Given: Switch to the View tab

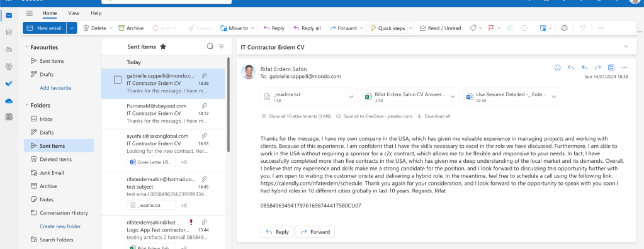Looking at the screenshot, I should click(x=74, y=13).
